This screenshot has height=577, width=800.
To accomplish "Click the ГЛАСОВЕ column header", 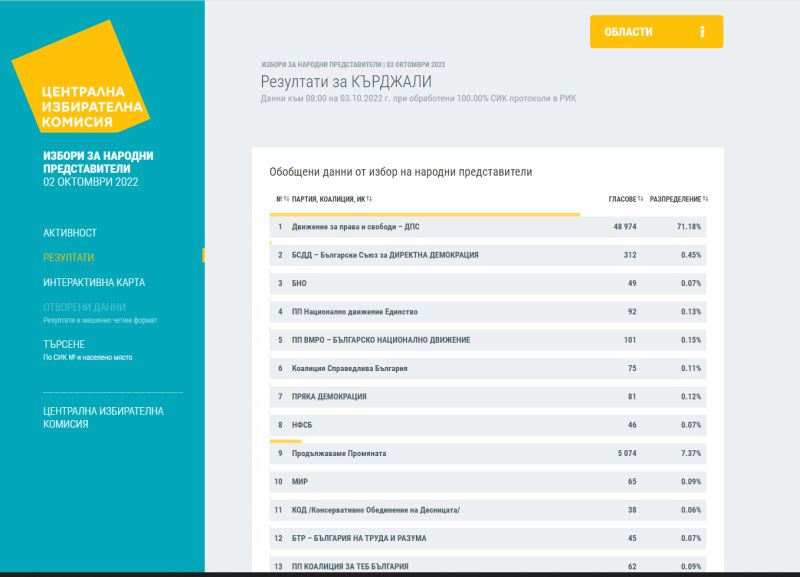I will 622,199.
